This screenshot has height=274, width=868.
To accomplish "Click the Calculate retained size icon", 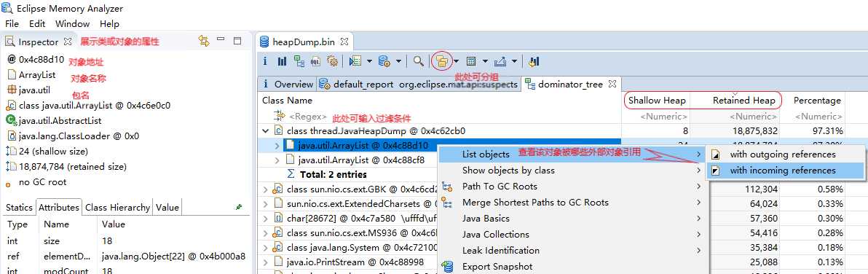I will (x=472, y=61).
